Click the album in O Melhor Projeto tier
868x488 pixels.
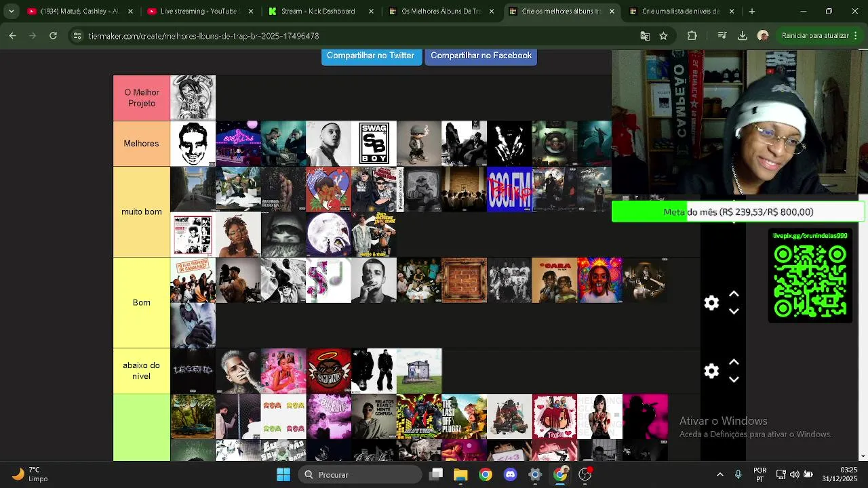tap(193, 98)
